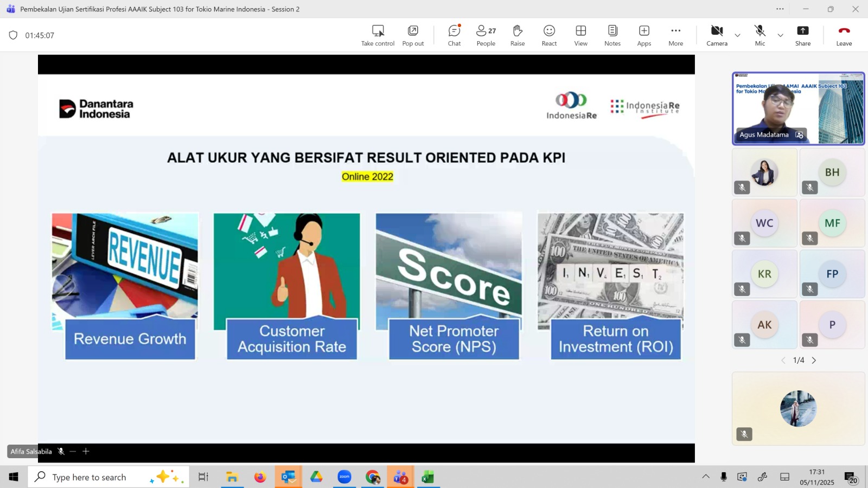This screenshot has height=488, width=868.
Task: Go to next page of participants
Action: 814,361
